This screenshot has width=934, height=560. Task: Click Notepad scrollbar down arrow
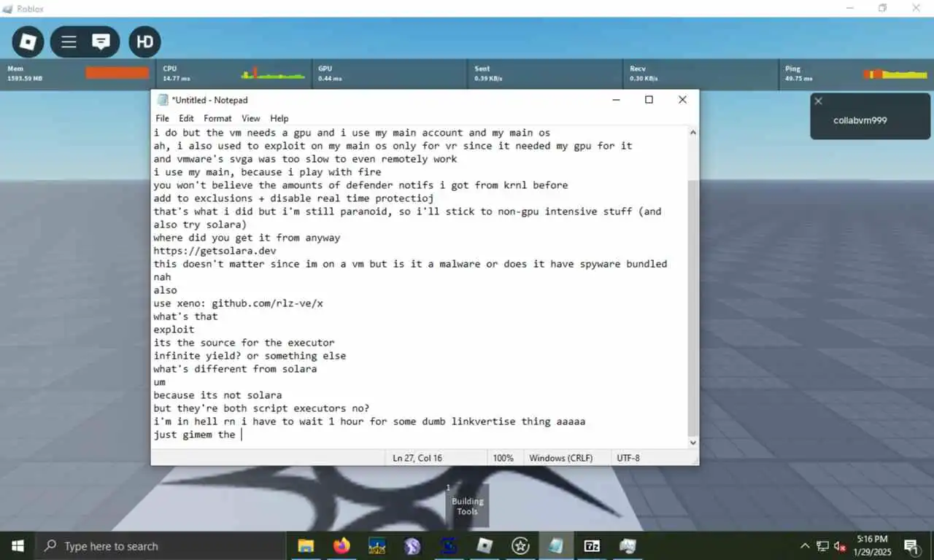[692, 442]
